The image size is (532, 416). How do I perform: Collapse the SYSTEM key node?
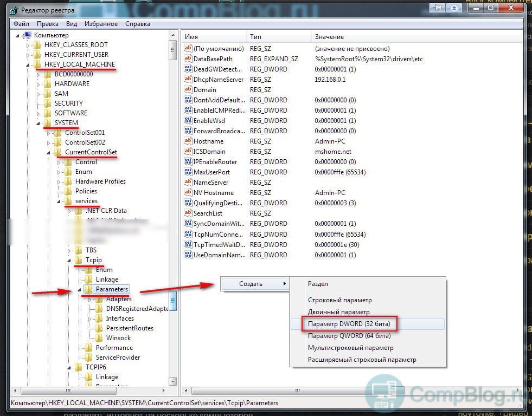coord(38,123)
